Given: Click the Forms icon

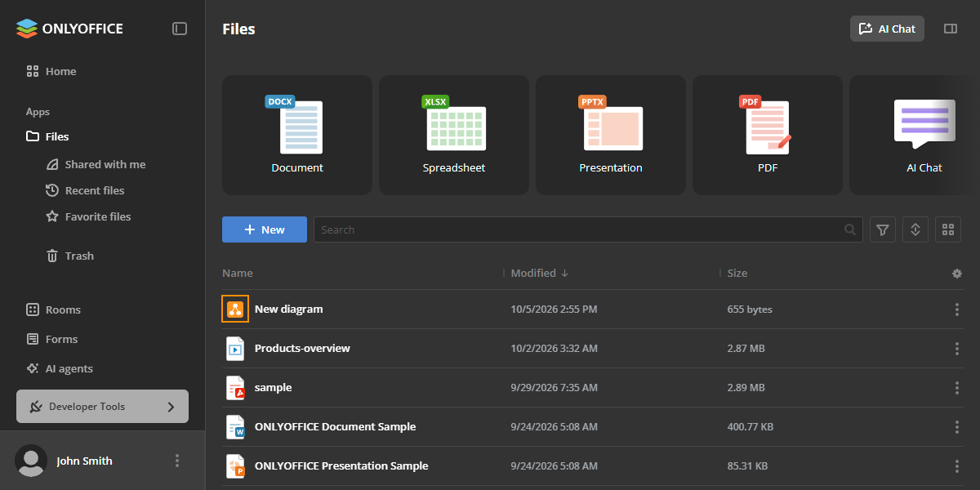Looking at the screenshot, I should click(33, 339).
